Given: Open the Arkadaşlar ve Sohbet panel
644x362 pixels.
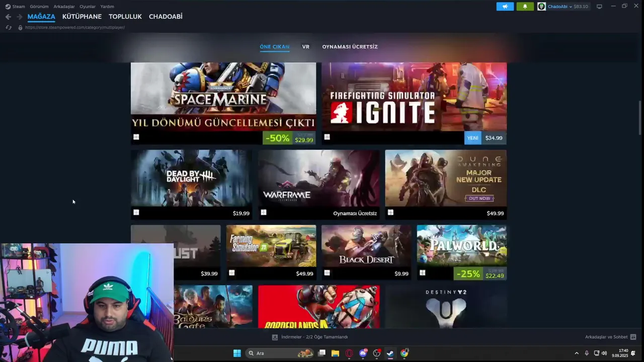Looking at the screenshot, I should [x=610, y=337].
